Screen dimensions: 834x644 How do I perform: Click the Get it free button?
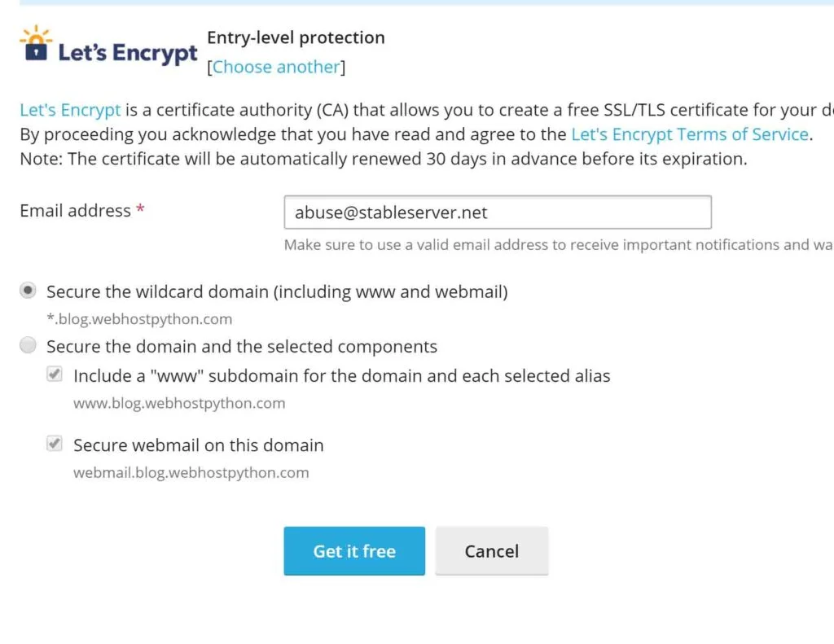click(354, 551)
